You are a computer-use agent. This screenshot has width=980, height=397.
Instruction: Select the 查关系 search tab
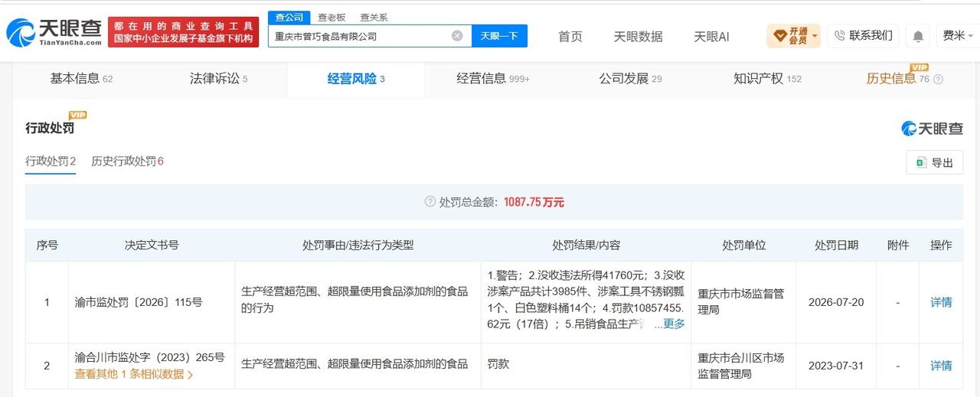374,17
